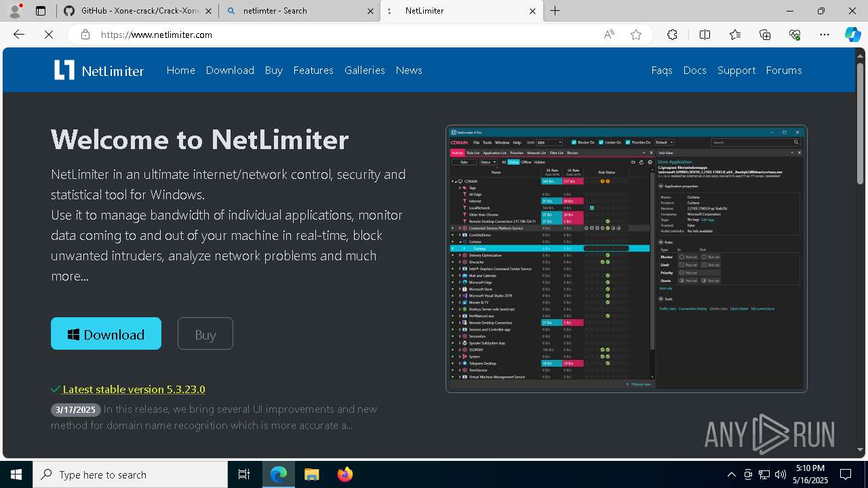The width and height of the screenshot is (868, 488).
Task: Click the NetLimiter logo
Action: (x=99, y=70)
